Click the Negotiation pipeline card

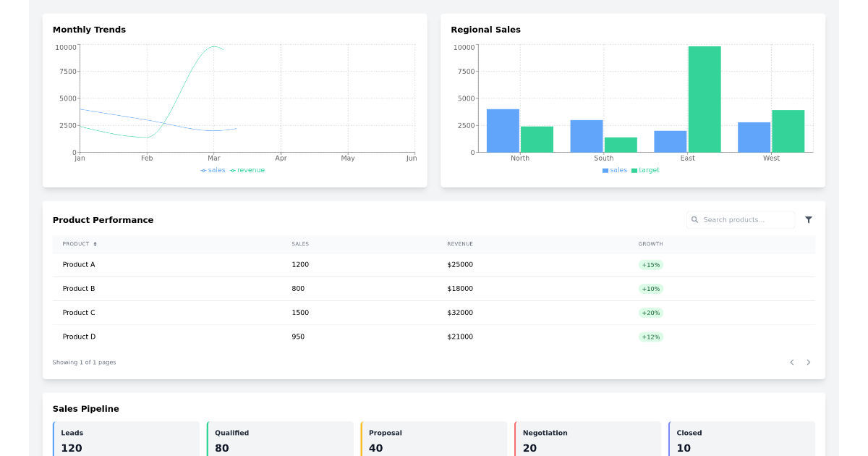coord(587,439)
